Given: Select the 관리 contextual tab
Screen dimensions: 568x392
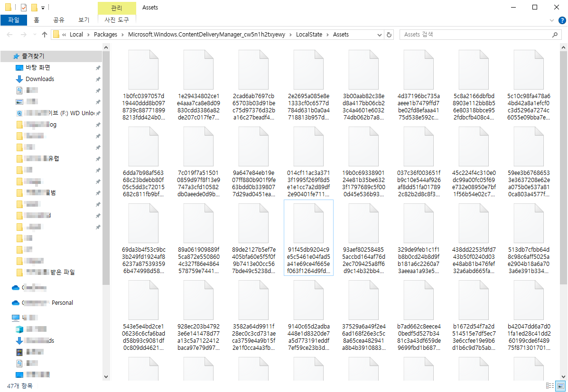Looking at the screenshot, I should click(117, 8).
